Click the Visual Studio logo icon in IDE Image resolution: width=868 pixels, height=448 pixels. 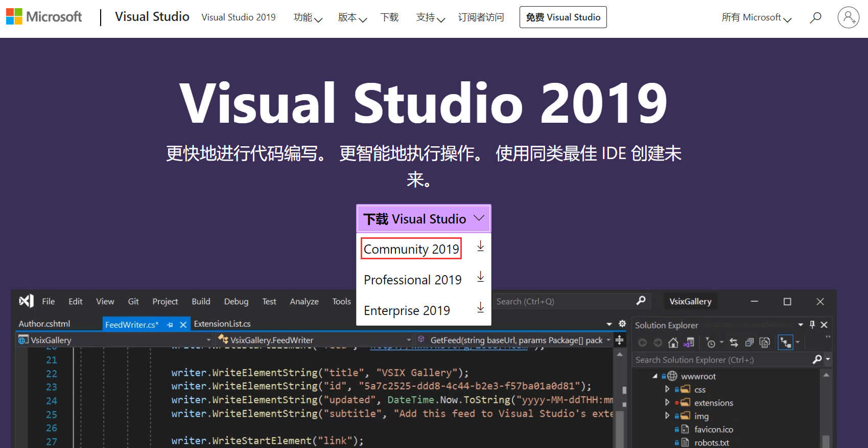click(x=27, y=301)
